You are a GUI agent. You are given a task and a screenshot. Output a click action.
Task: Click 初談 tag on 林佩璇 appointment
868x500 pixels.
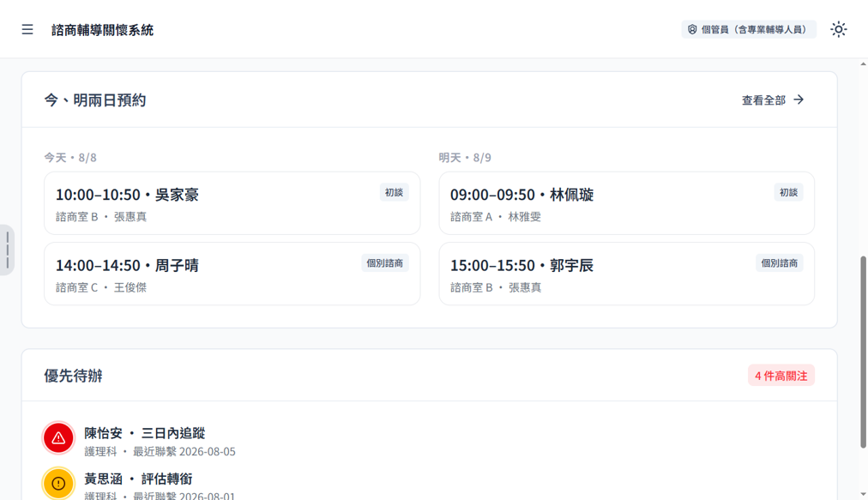788,192
